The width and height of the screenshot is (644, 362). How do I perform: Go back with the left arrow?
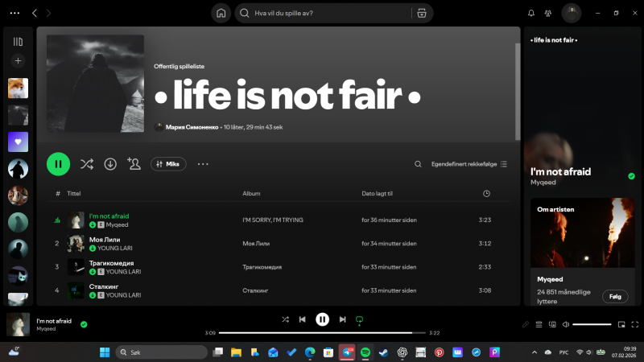35,13
